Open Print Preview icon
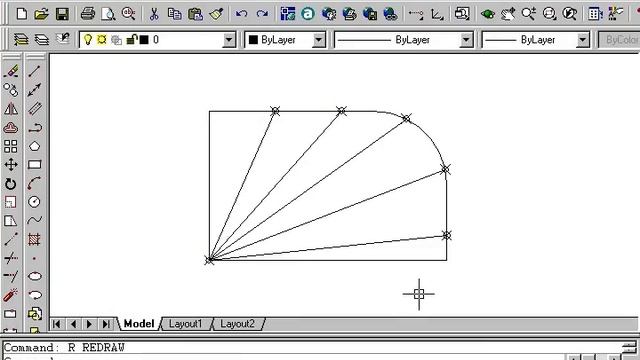 click(x=108, y=14)
